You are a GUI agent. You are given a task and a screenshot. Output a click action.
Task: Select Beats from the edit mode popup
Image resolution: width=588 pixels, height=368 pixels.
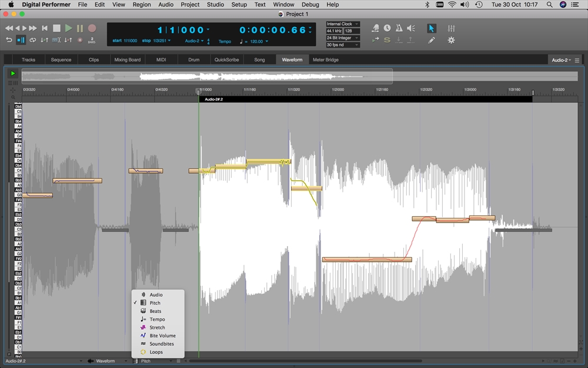(158, 311)
